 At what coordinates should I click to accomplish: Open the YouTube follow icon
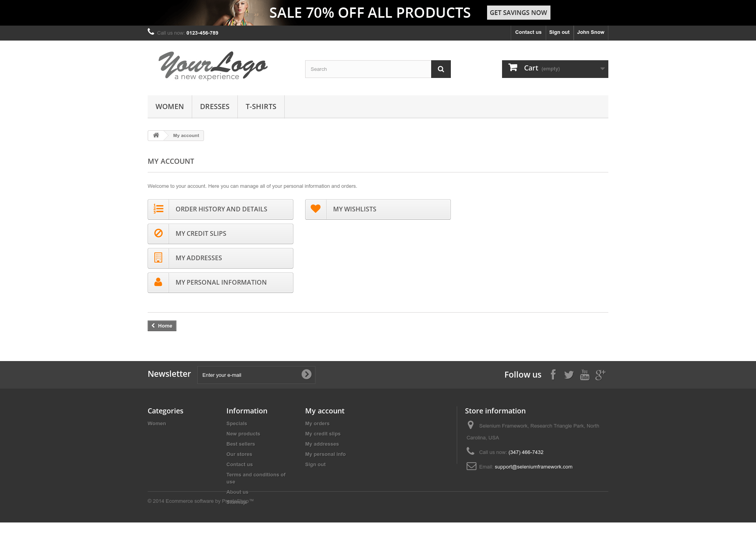(x=585, y=375)
